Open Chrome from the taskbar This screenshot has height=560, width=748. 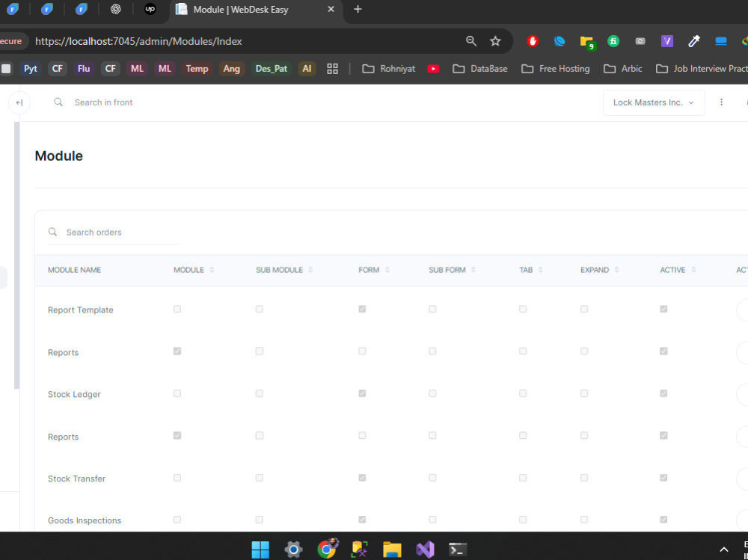(328, 549)
